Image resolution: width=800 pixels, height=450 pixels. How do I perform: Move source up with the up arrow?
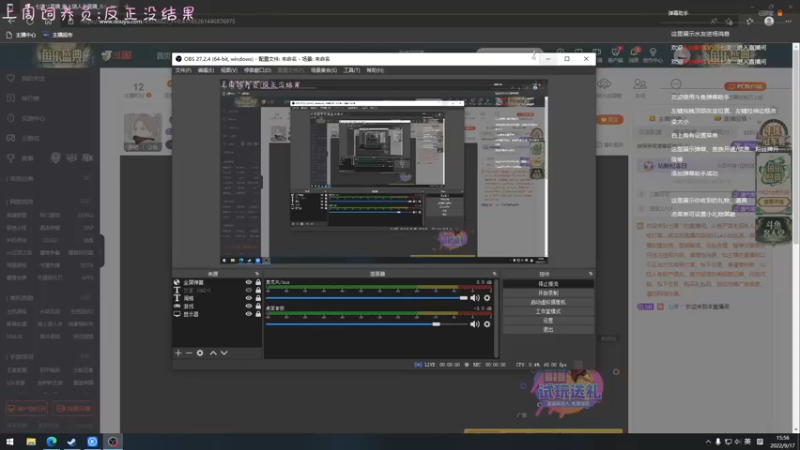[213, 353]
